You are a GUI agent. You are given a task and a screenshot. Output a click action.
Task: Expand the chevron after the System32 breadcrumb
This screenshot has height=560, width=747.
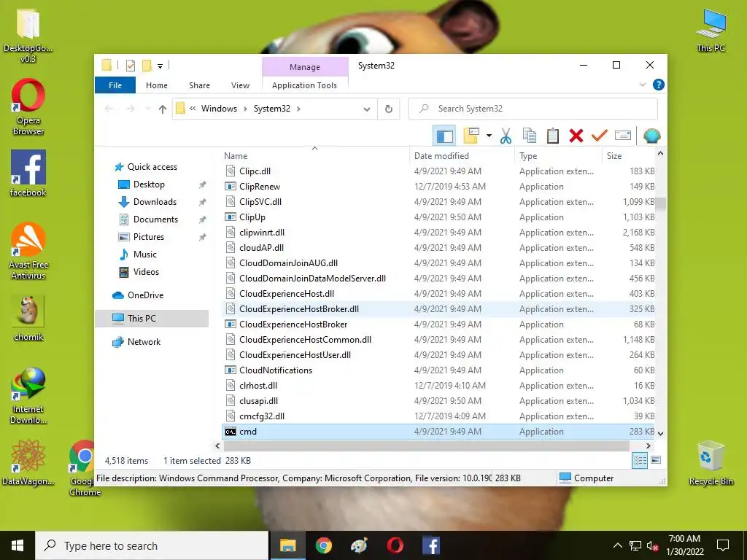pos(298,109)
